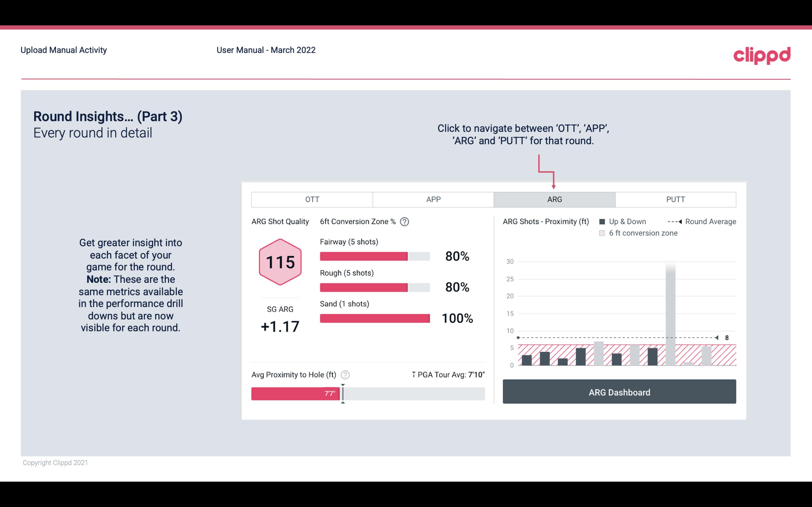Screen dimensions: 812x507
Task: Click the hexagon ARG Shot Quality icon
Action: point(279,262)
